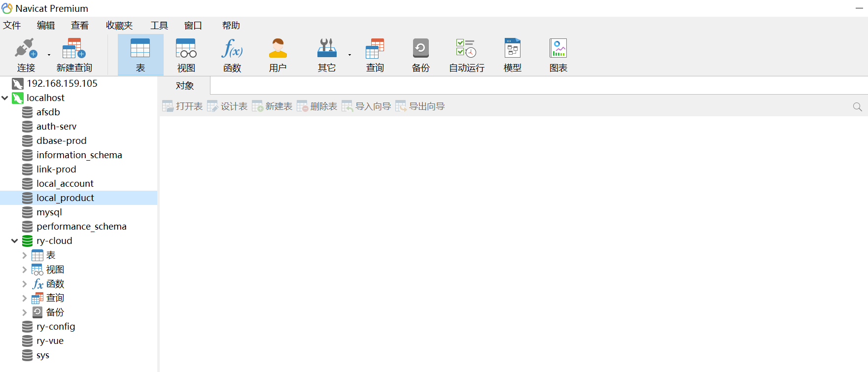Click the green ry-cloud database icon

click(28, 241)
